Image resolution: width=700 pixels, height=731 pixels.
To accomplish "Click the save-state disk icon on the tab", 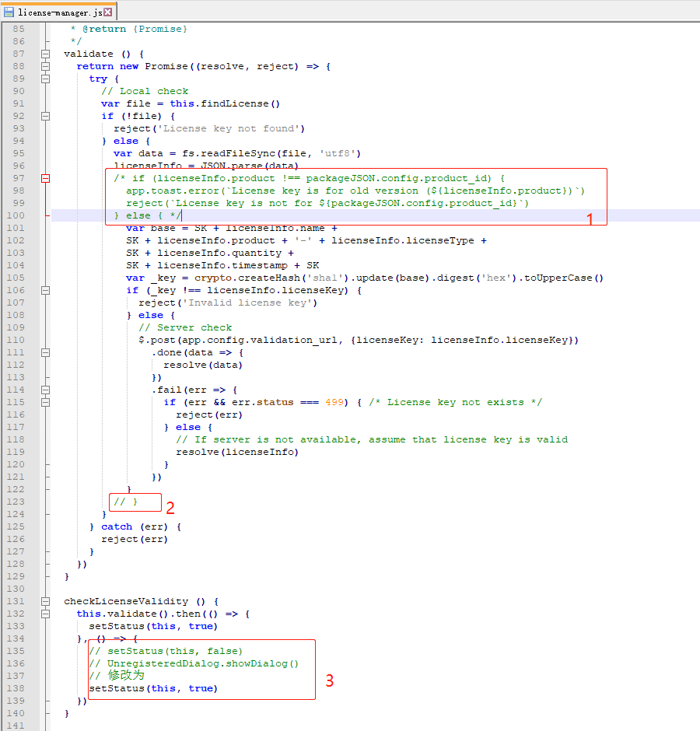I will click(x=9, y=12).
